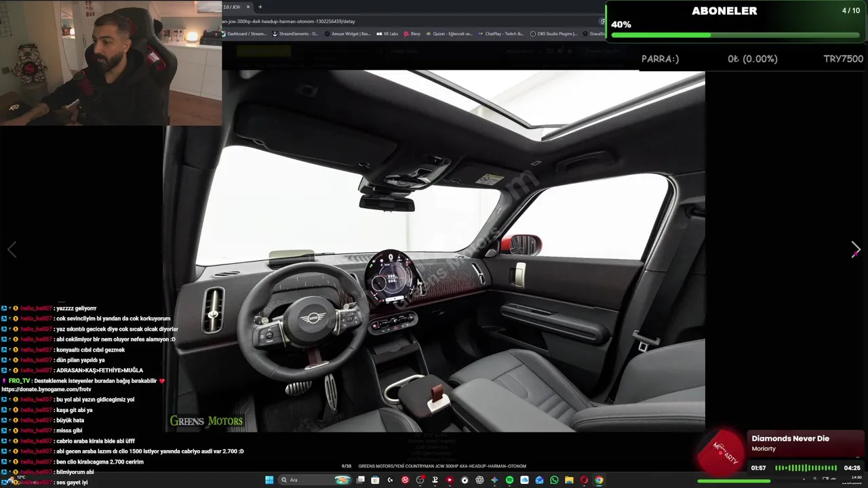Click the MINI Countryman interior photo
868x488 pixels.
pyautogui.click(x=434, y=251)
